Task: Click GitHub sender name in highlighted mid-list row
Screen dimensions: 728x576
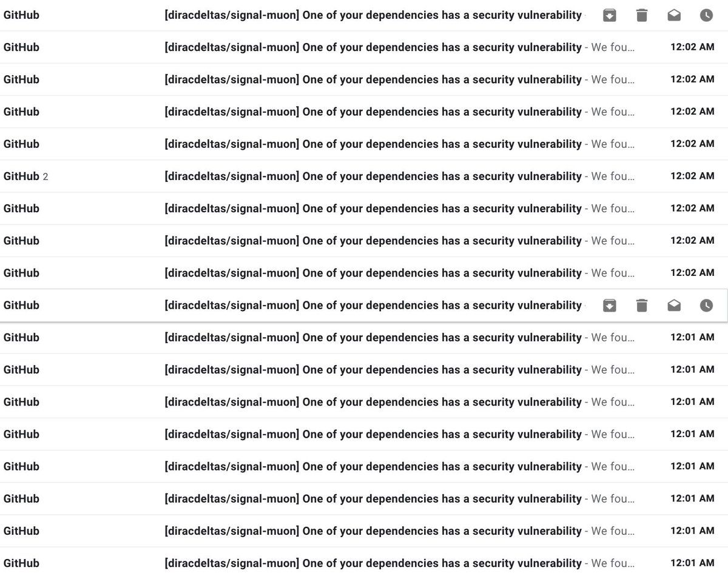Action: (21, 306)
